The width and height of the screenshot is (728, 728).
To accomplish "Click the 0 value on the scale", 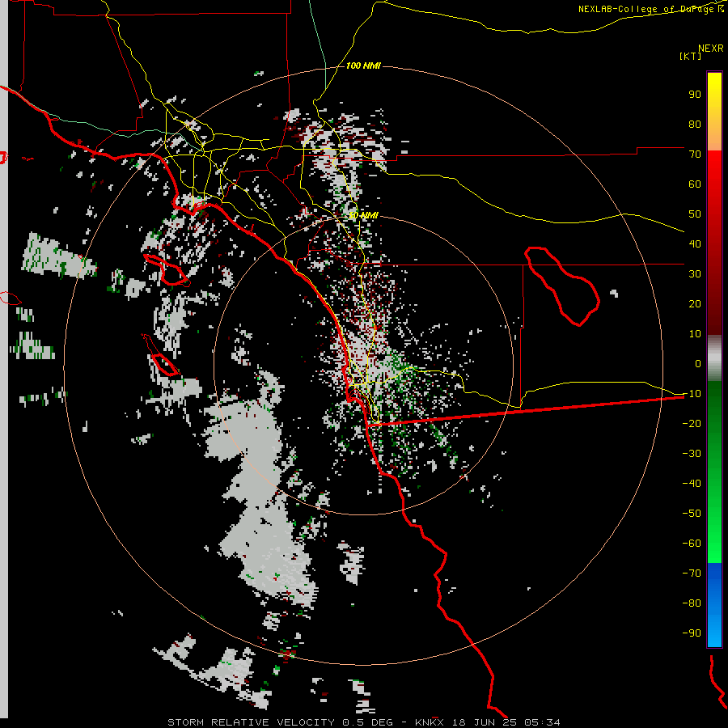I will 698,363.
